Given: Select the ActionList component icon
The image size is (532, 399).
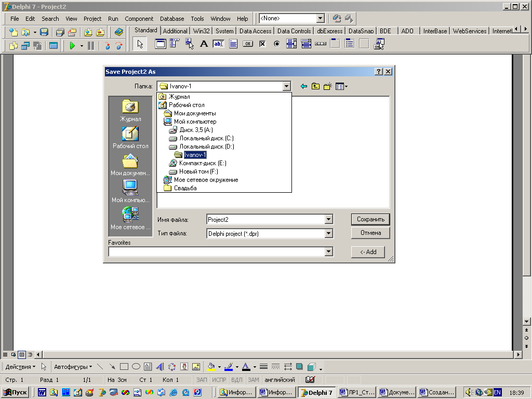Looking at the screenshot, I should coord(379,44).
